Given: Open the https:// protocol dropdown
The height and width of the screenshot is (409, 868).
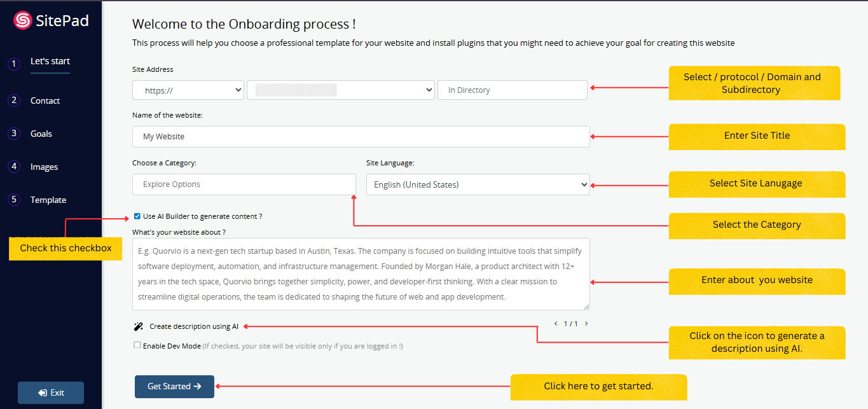Looking at the screenshot, I should [188, 90].
